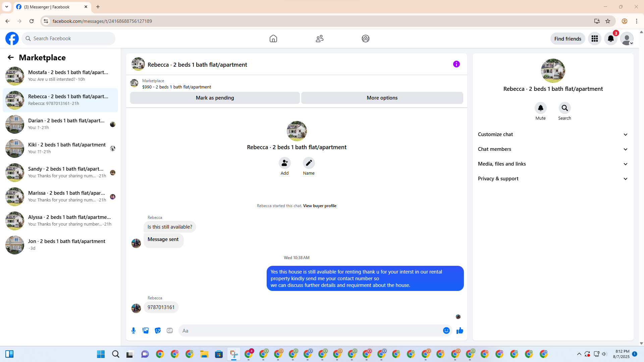This screenshot has height=362, width=644.
Task: Open the Groups icon in top navigation
Action: (366, 39)
